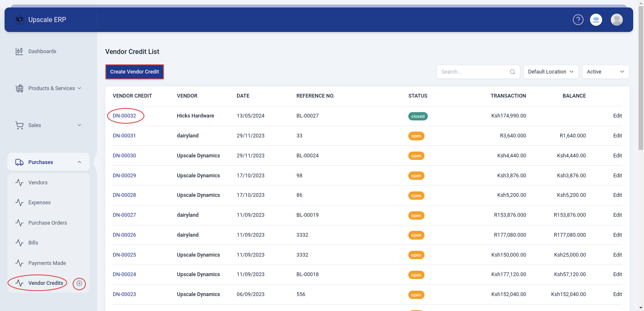Image resolution: width=644 pixels, height=311 pixels.
Task: Open the user profile avatar
Action: (617, 20)
